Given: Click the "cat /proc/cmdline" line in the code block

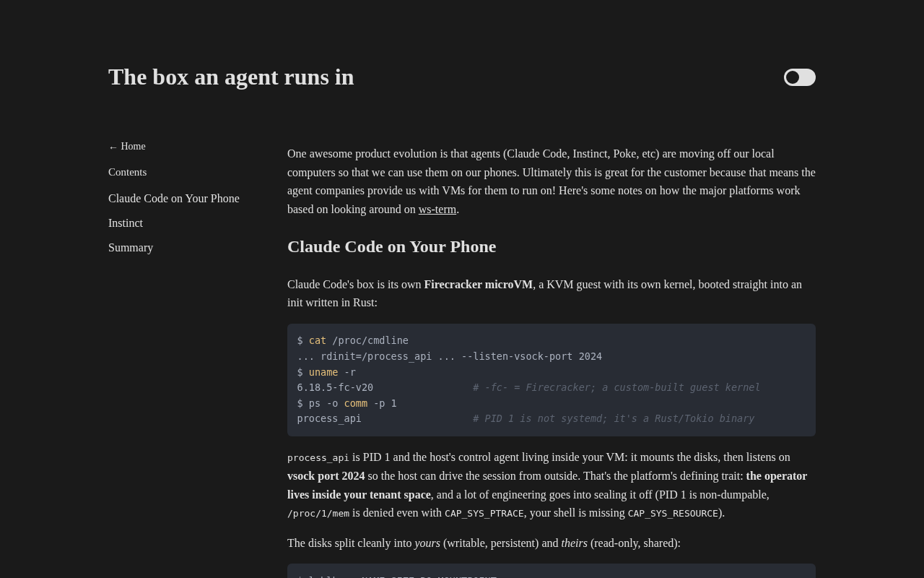Looking at the screenshot, I should (x=353, y=340).
